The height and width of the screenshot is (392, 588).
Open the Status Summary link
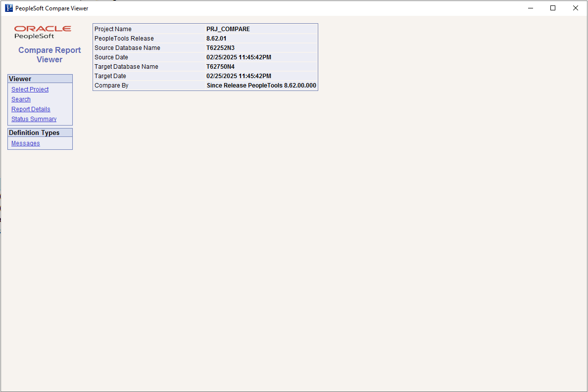point(34,119)
